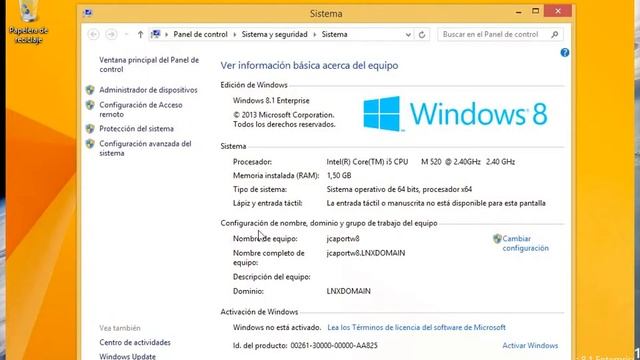Image resolution: width=640 pixels, height=360 pixels.
Task: Select the product ID 00261-30000-00000-AA825
Action: (334, 345)
